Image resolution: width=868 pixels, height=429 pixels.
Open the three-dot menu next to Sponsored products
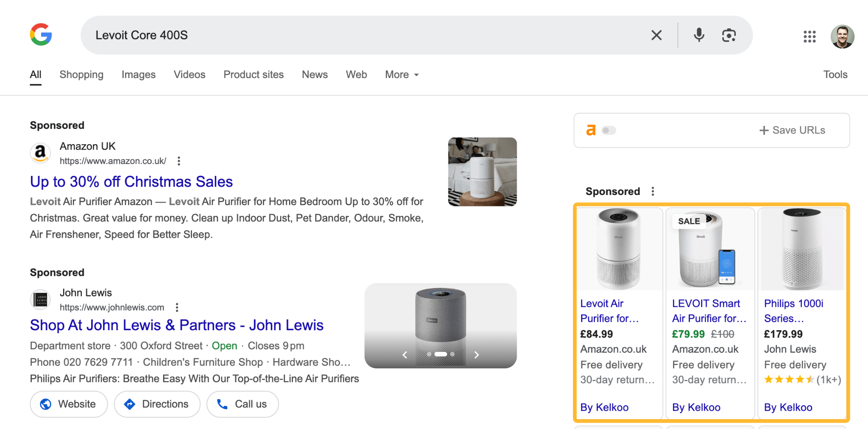[x=653, y=191]
